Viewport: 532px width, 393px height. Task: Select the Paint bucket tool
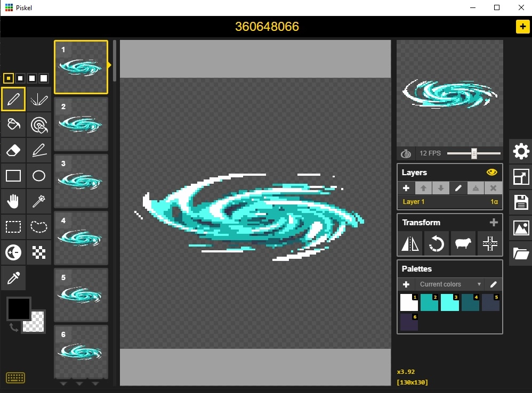[x=13, y=125]
